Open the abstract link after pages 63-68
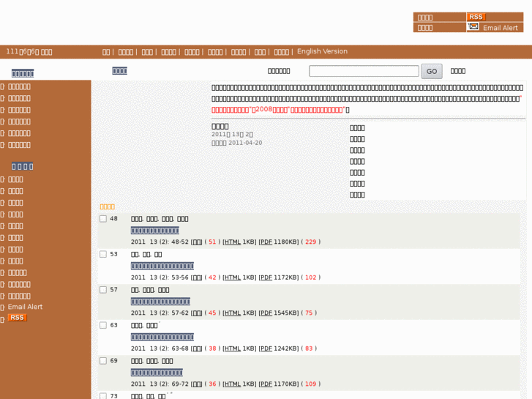 [196, 348]
